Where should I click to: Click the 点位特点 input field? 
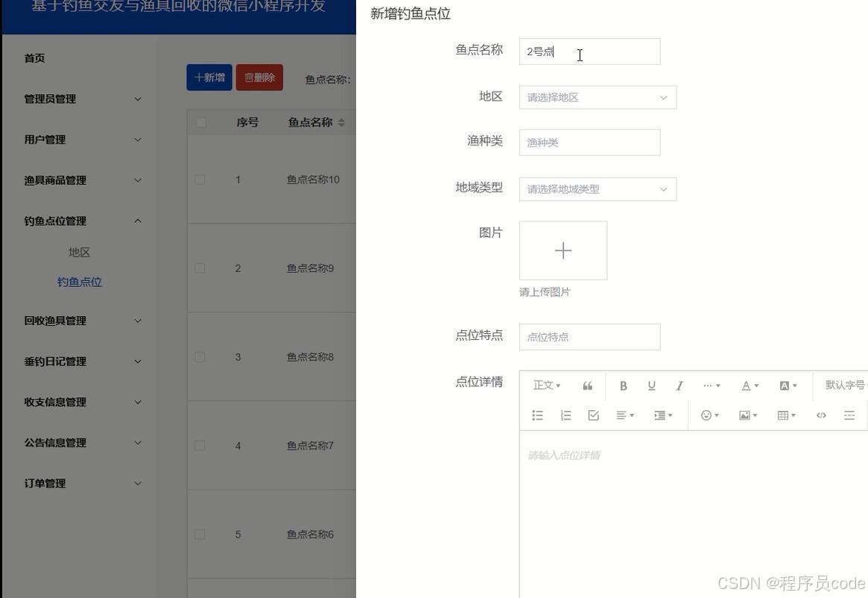(x=589, y=337)
